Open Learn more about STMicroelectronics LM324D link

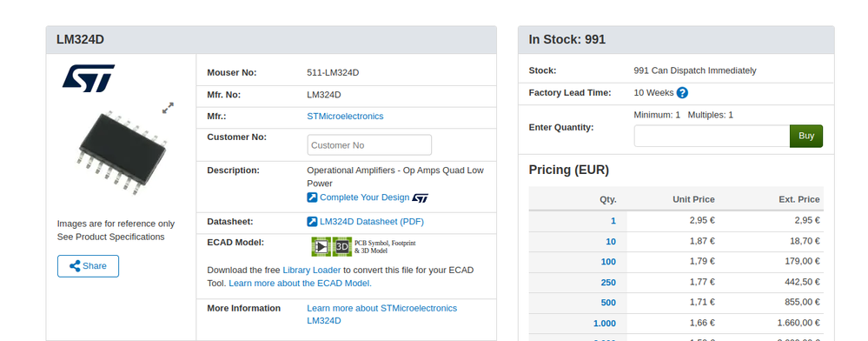click(382, 314)
